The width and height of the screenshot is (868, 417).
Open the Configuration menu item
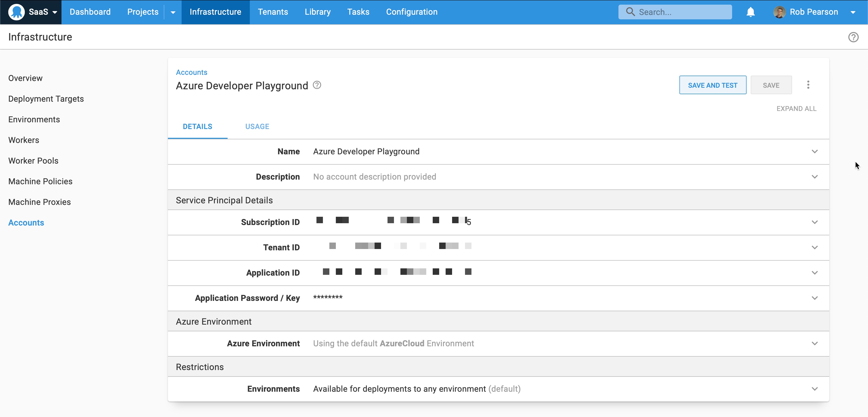[412, 12]
